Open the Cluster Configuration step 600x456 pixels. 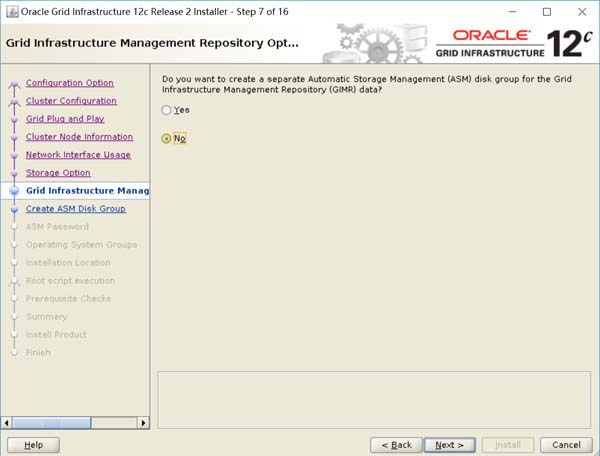pyautogui.click(x=71, y=101)
